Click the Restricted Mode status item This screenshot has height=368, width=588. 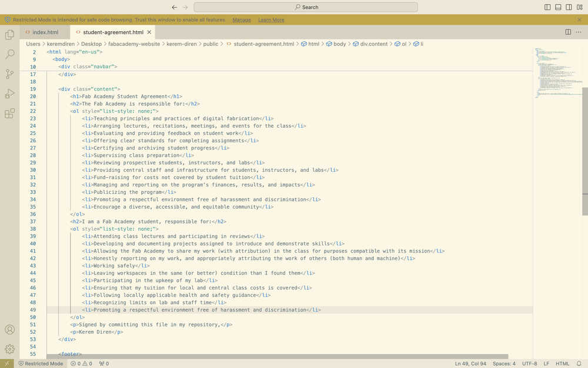pyautogui.click(x=41, y=363)
